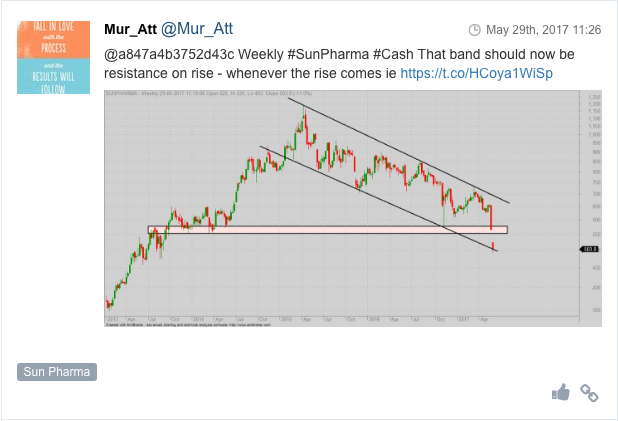Click the black 503.8 price marker
The height and width of the screenshot is (421, 618).
click(x=589, y=249)
